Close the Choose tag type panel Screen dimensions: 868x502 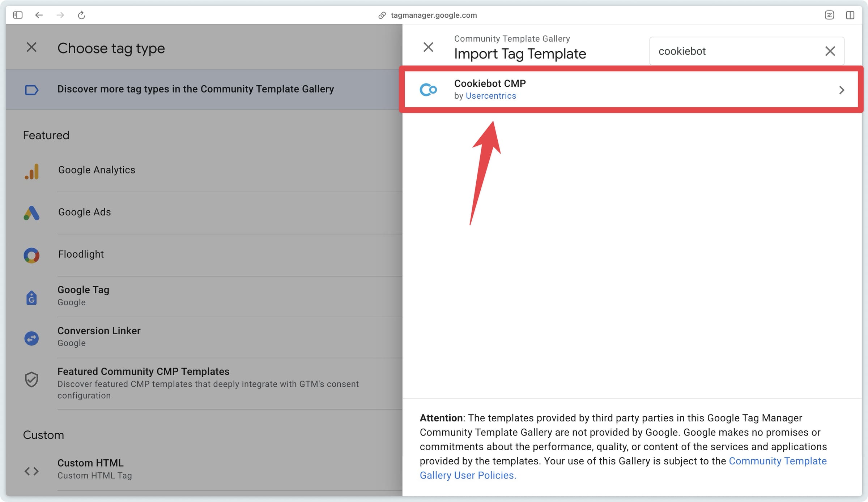click(x=31, y=47)
